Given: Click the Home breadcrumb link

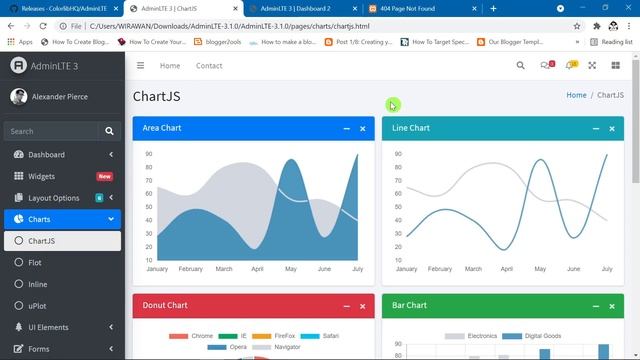Looking at the screenshot, I should coord(576,95).
